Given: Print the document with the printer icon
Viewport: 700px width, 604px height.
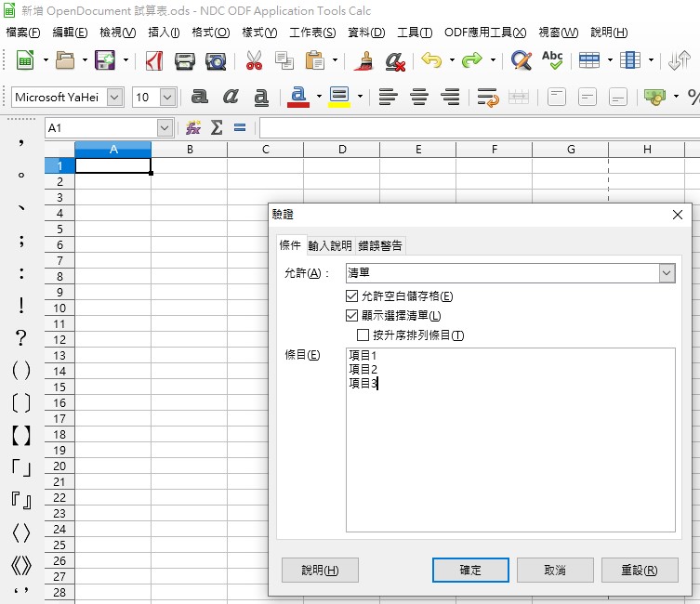Looking at the screenshot, I should (x=184, y=61).
